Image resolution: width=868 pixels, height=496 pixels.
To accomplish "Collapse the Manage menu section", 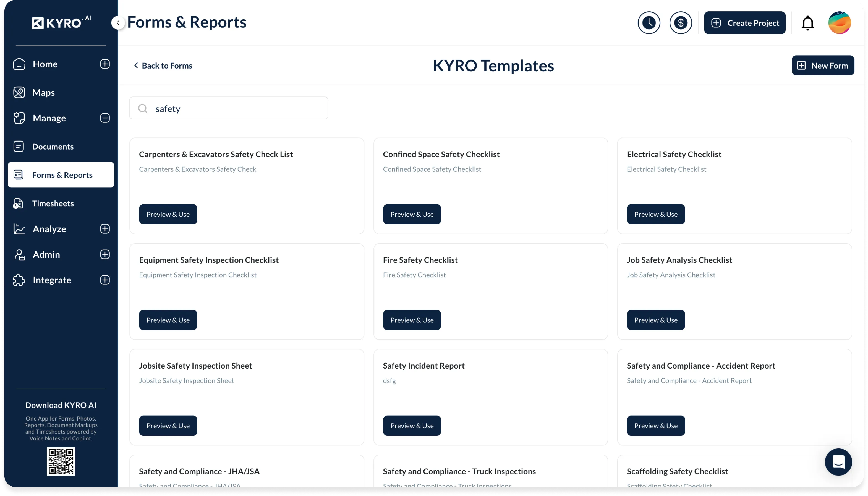I will pyautogui.click(x=105, y=118).
